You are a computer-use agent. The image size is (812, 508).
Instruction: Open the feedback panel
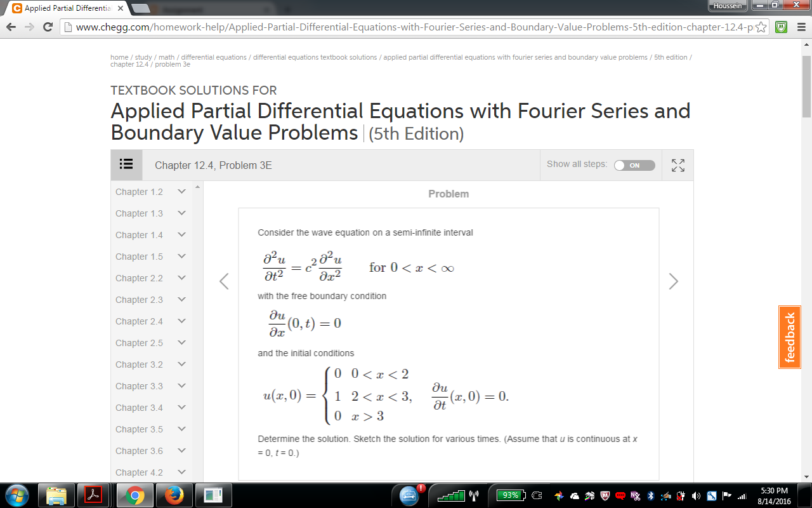789,337
